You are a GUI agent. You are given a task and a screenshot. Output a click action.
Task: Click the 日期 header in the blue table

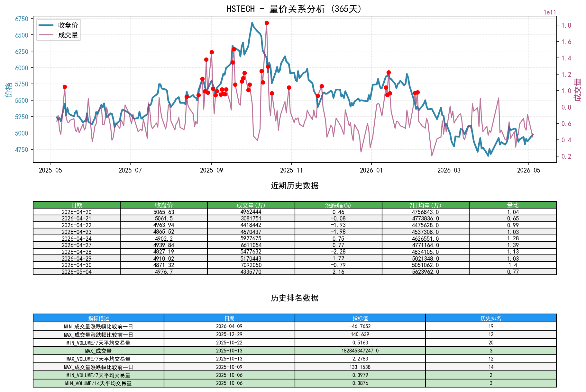[x=229, y=318]
